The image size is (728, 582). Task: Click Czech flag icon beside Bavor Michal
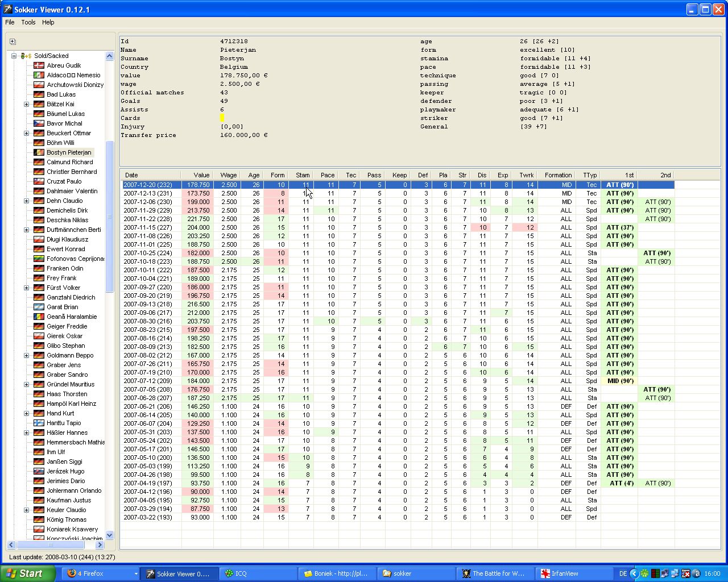click(x=39, y=123)
